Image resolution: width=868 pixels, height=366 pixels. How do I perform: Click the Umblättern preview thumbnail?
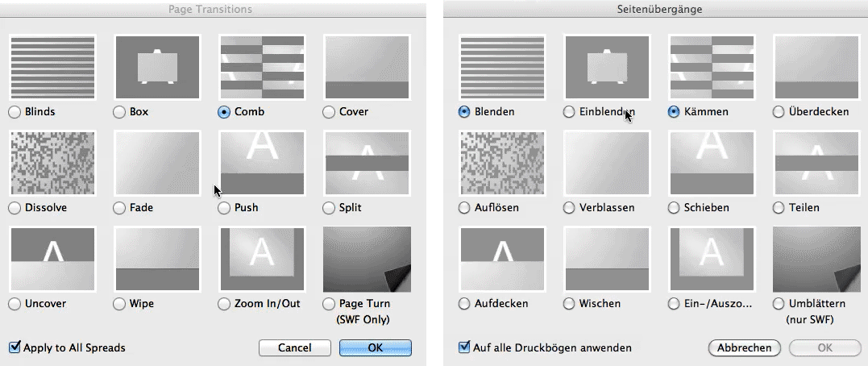[x=816, y=260]
